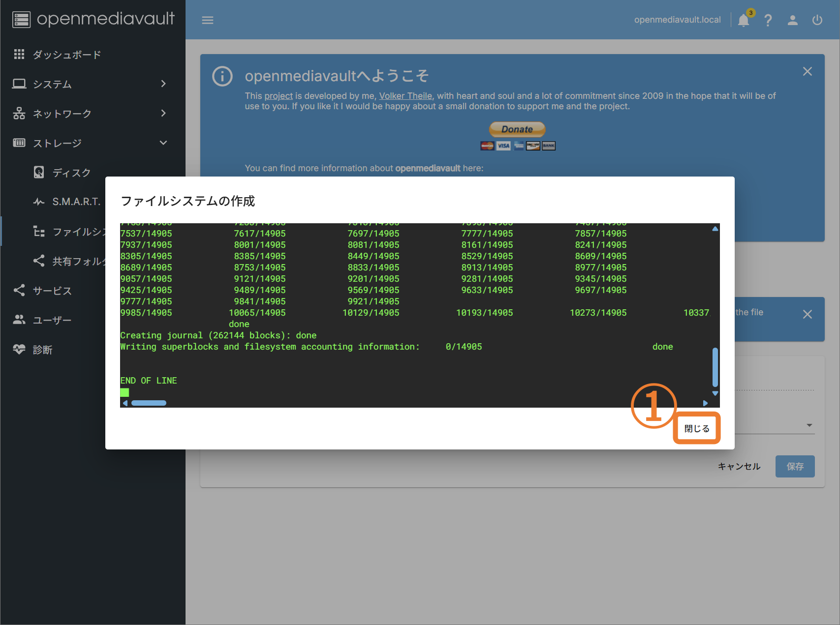The width and height of the screenshot is (840, 625).
Task: Open the サービス menu item
Action: (53, 291)
